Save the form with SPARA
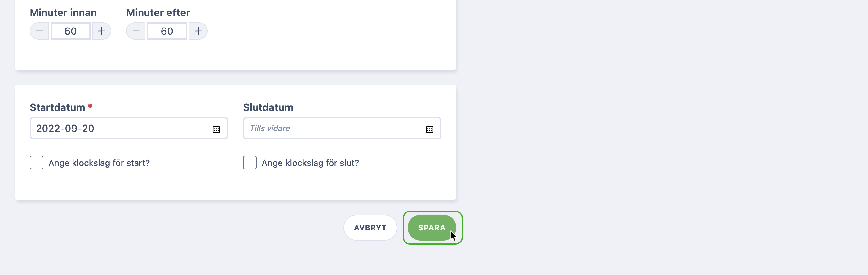This screenshot has height=275, width=868. click(x=432, y=228)
